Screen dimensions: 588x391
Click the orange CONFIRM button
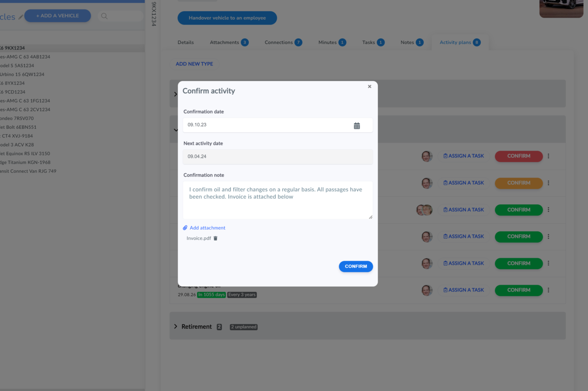point(519,183)
